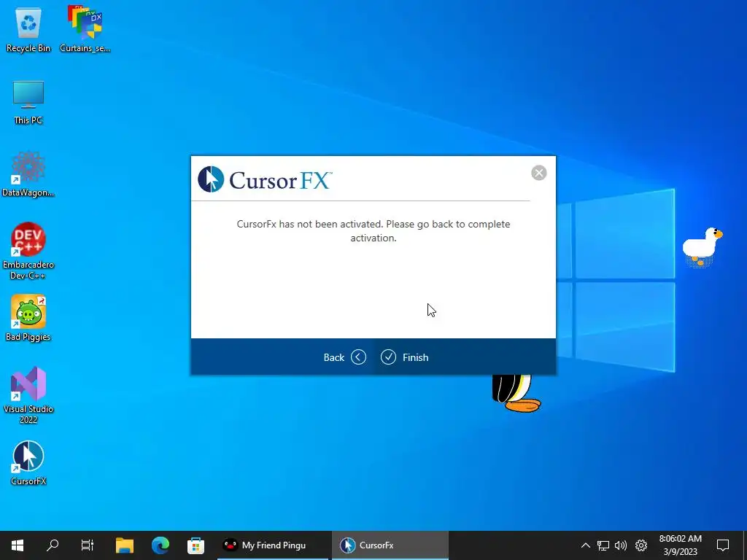Click the settings gear tray icon
The width and height of the screenshot is (747, 560).
[641, 545]
